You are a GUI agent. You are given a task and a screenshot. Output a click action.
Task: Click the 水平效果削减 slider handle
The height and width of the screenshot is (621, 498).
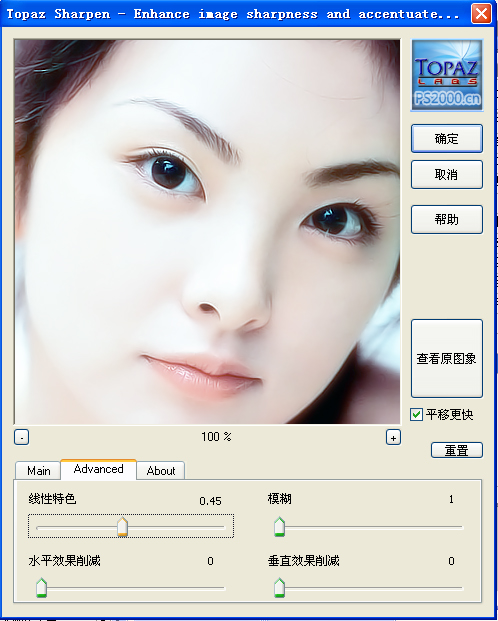[41, 587]
